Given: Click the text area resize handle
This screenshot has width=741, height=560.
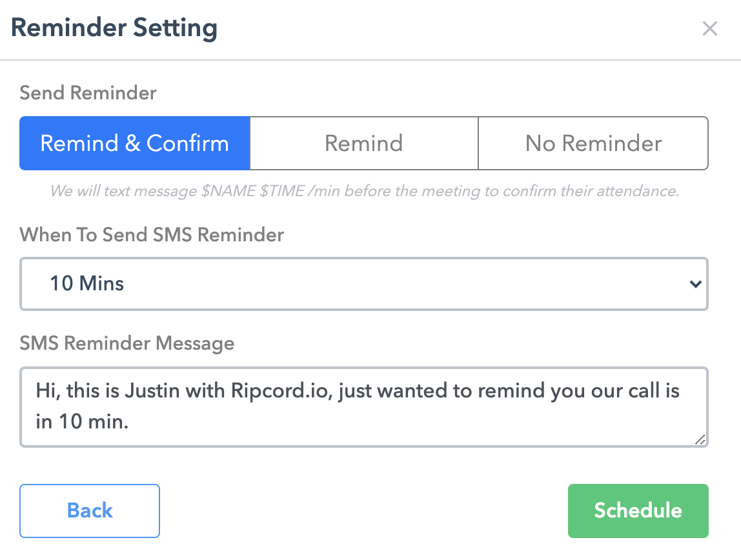Looking at the screenshot, I should (700, 440).
